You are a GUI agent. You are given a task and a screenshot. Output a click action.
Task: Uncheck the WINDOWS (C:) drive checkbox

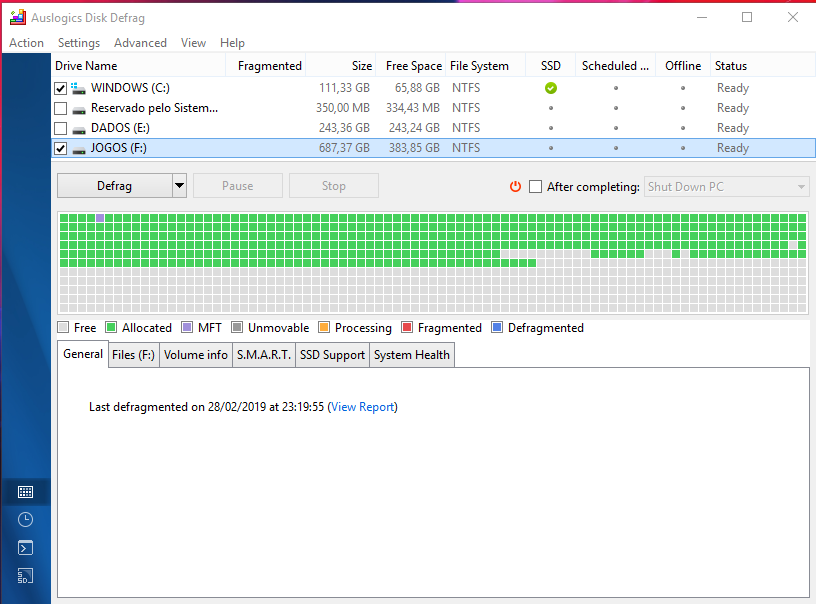(x=61, y=88)
